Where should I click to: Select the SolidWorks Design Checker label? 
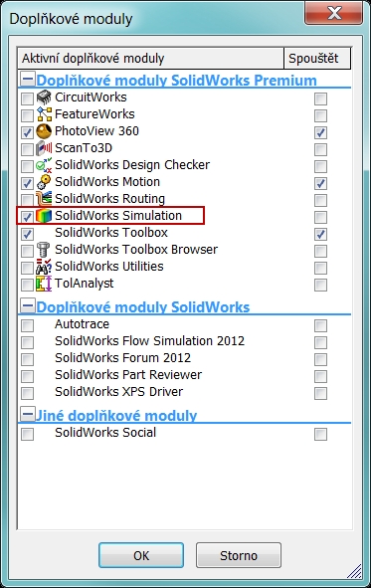[132, 164]
